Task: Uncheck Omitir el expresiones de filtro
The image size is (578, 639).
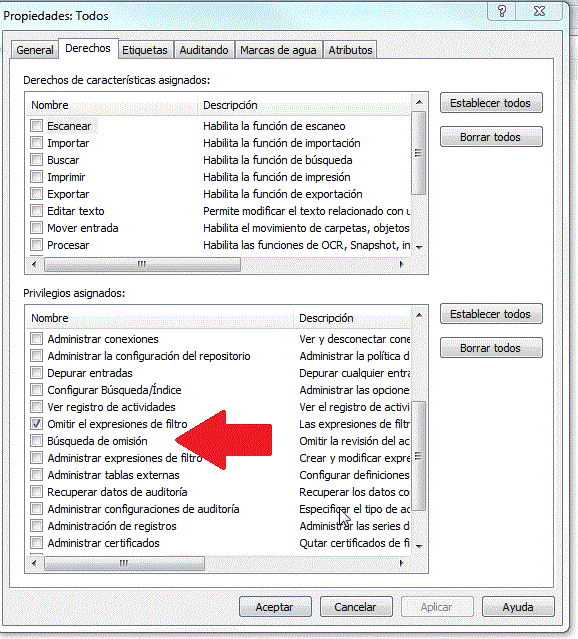Action: (37, 424)
